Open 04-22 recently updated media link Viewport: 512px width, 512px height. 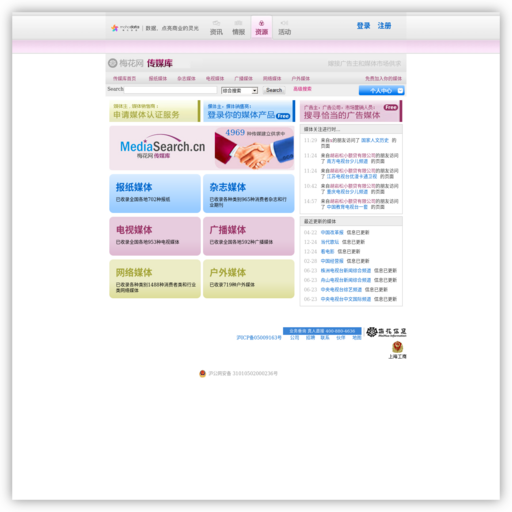click(332, 232)
